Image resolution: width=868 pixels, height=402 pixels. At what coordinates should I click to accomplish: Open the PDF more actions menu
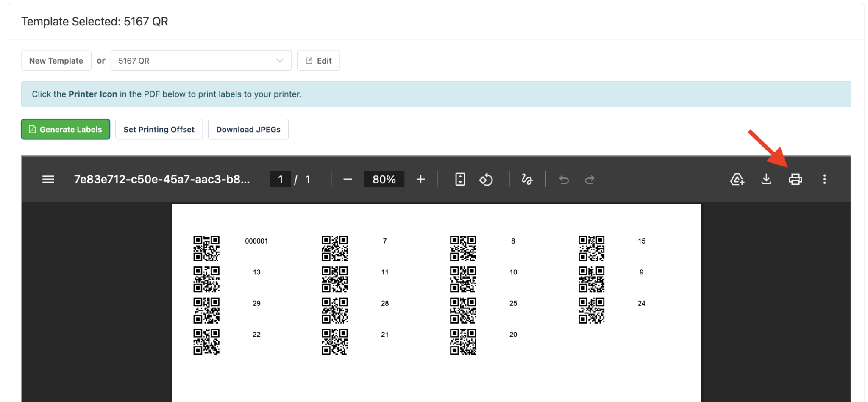824,180
